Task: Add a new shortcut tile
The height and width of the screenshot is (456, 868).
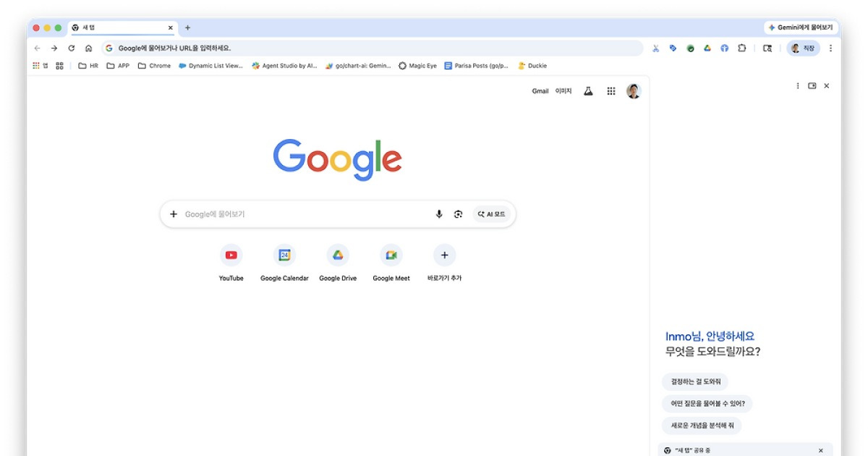Action: pyautogui.click(x=444, y=263)
